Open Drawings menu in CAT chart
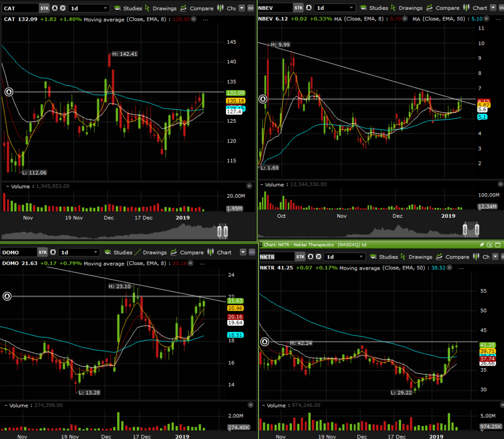This screenshot has width=504, height=439. click(161, 8)
